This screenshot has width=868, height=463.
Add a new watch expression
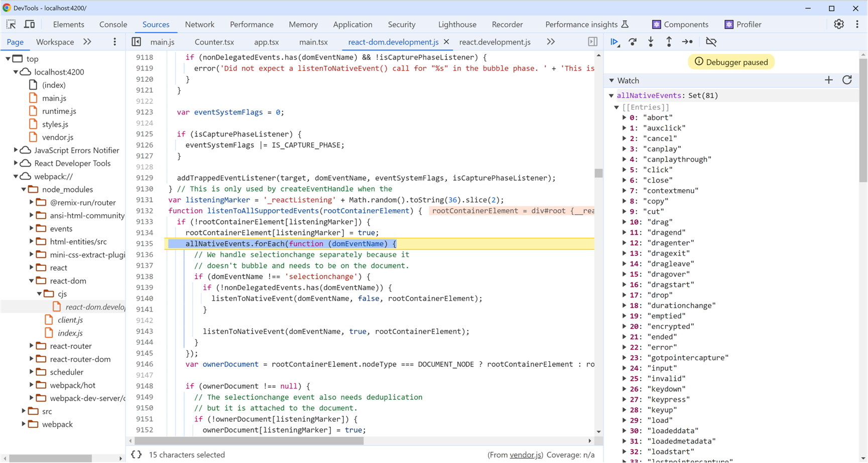pos(828,80)
